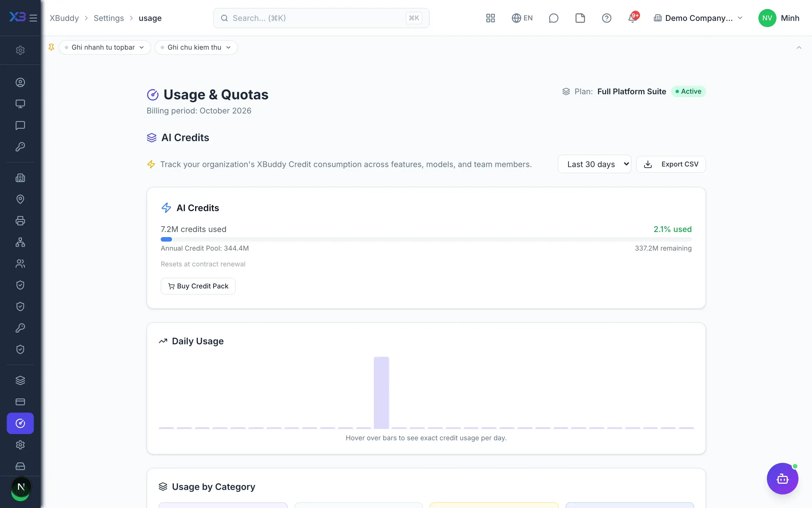Open the floating AI assistant robot button
The image size is (812, 508).
pos(782,478)
